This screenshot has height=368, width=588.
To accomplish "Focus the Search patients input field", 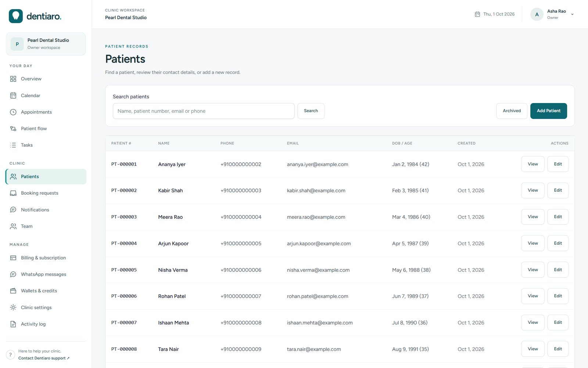I will tap(204, 111).
